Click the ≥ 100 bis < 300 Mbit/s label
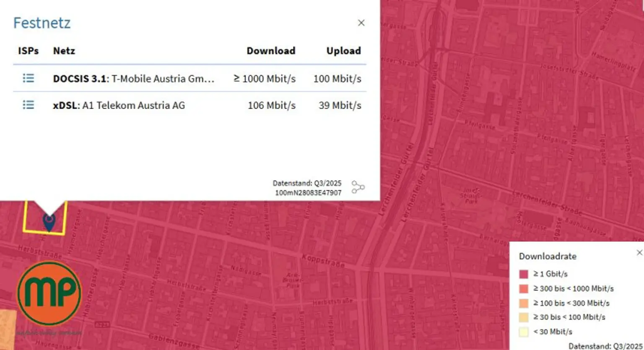The width and height of the screenshot is (644, 350). coord(571,303)
